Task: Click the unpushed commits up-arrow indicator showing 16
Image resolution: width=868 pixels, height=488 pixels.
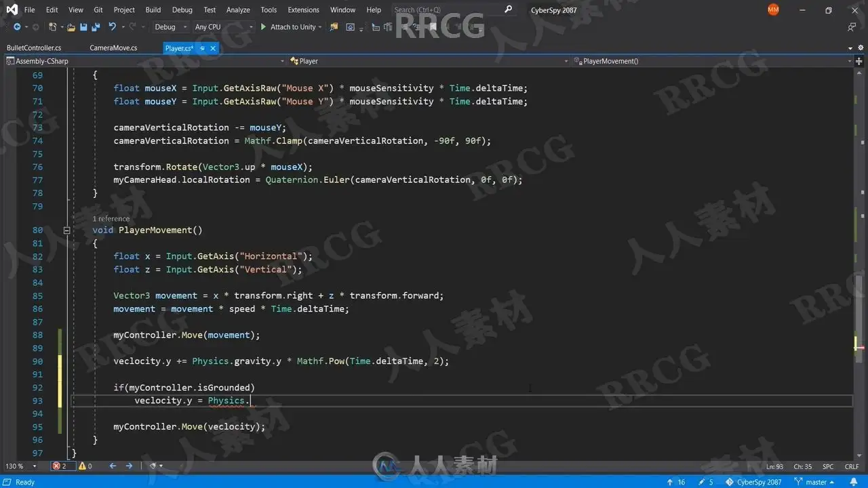Action: pos(676,482)
